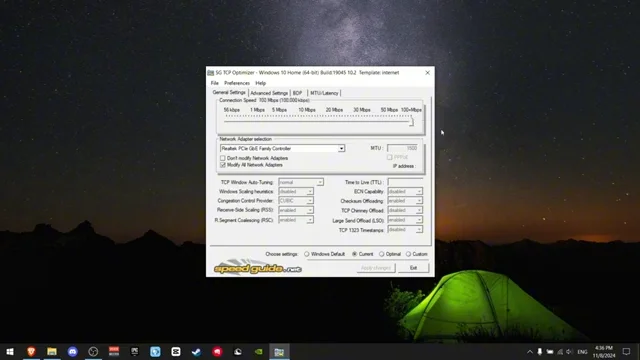Screen dimensions: 640x360
Task: Launch Brave browser from taskbar
Action: [x=31, y=351]
